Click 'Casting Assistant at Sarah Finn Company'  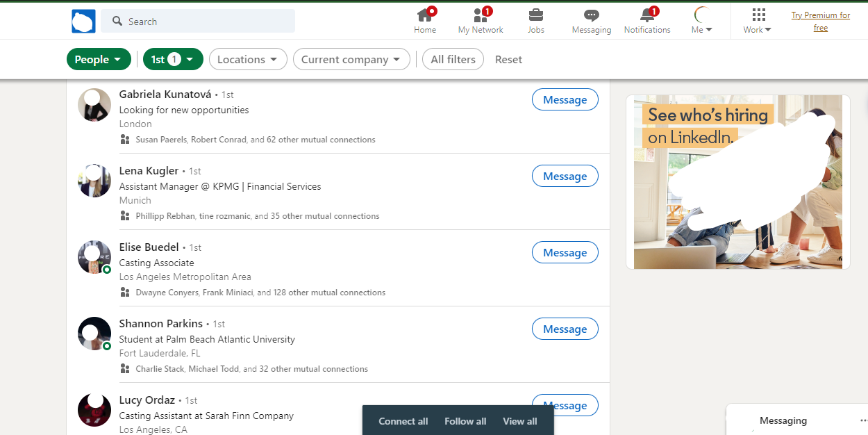[206, 416]
